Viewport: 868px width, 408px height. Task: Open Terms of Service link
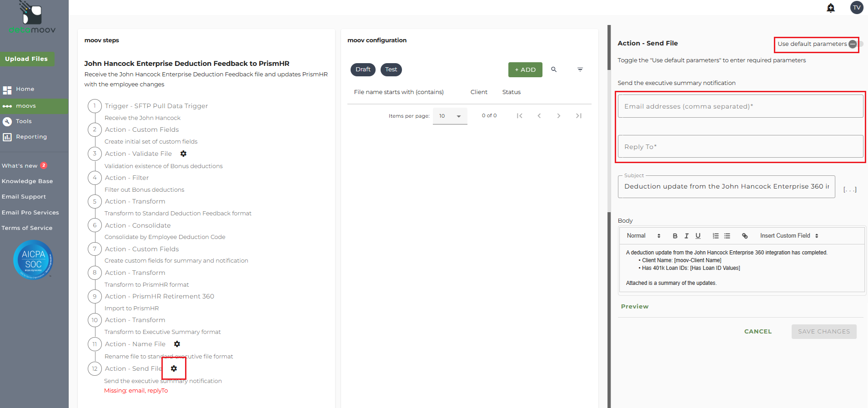pos(27,228)
